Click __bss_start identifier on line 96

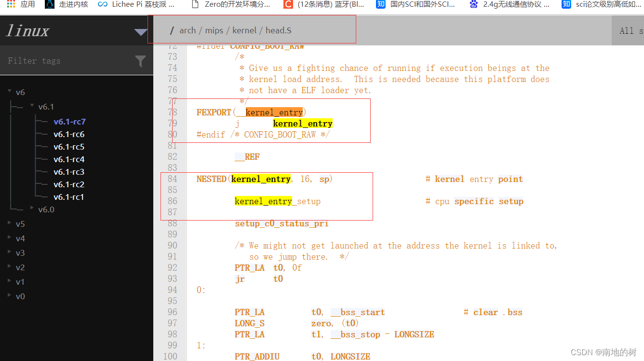[358, 312]
